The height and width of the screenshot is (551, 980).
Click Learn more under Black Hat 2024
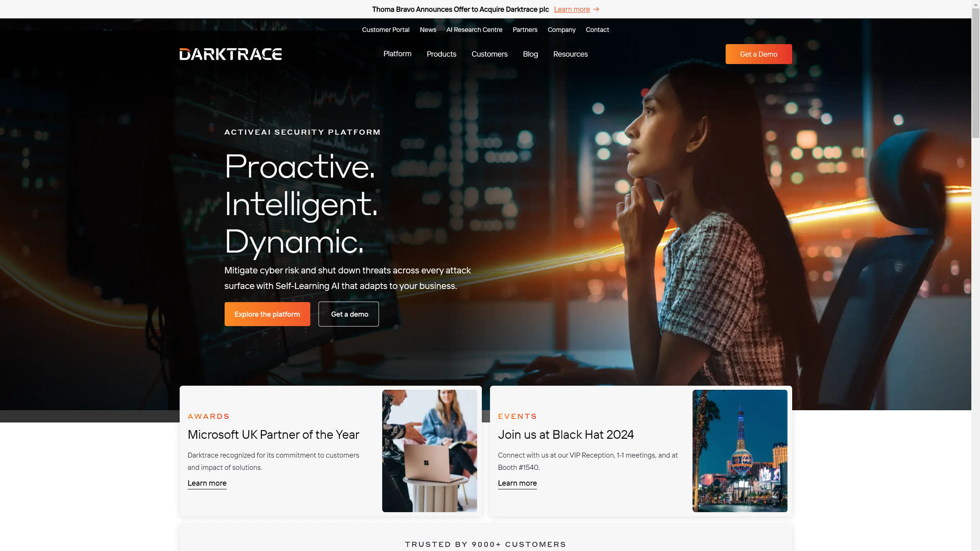tap(517, 483)
